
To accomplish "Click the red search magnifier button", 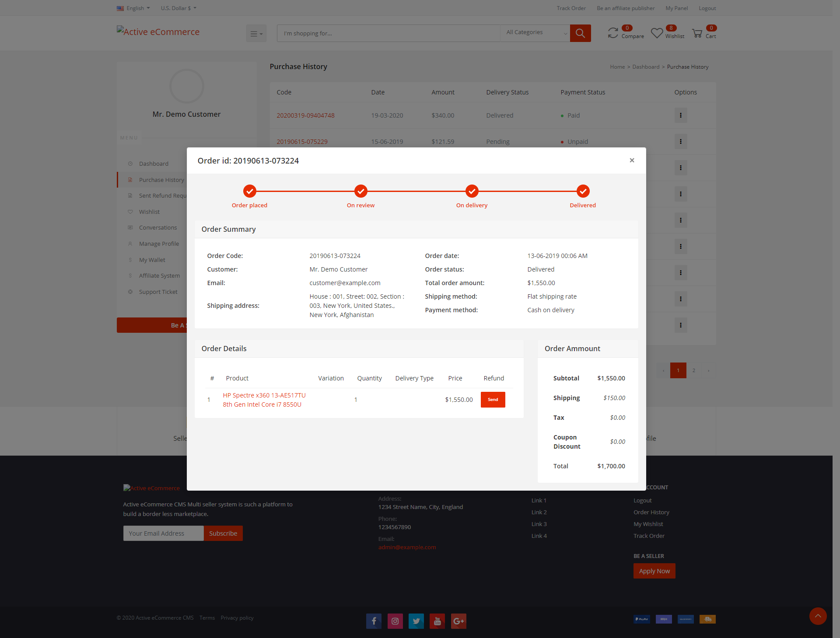I will click(580, 33).
